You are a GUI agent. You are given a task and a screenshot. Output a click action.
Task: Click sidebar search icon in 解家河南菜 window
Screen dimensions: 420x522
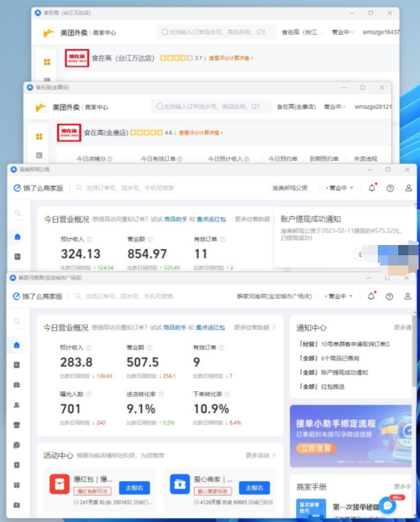17,321
